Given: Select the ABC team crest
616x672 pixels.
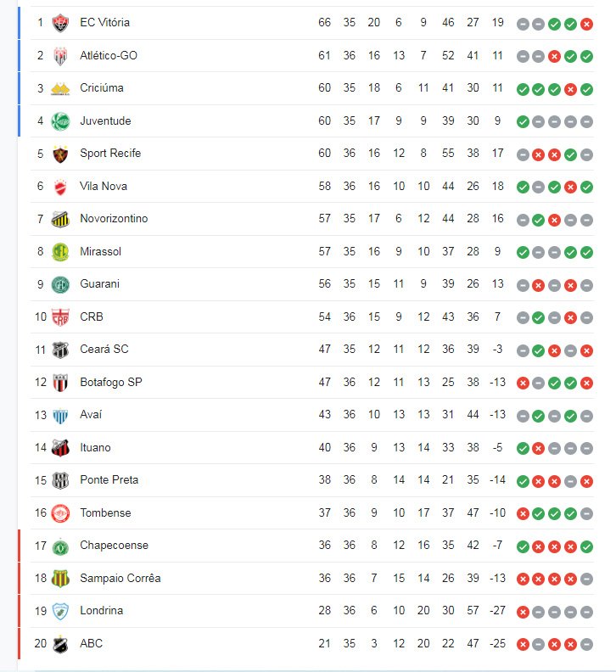Looking at the screenshot, I should pos(60,644).
